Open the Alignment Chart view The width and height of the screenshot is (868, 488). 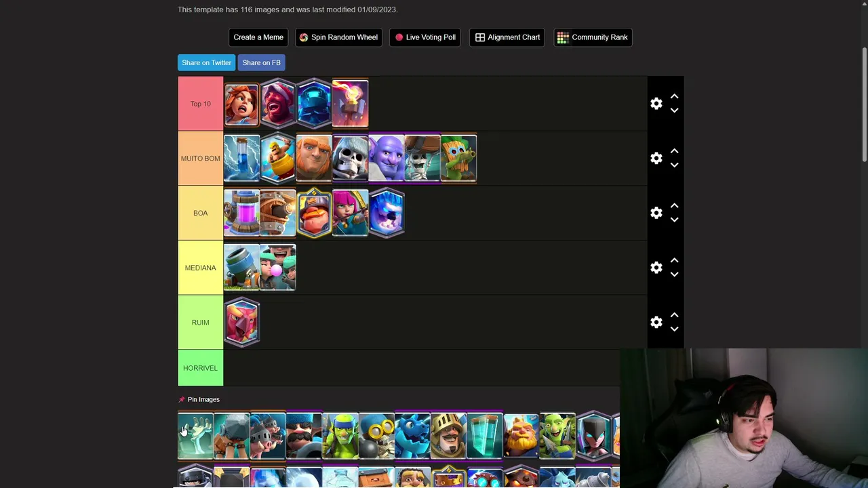[x=507, y=37]
